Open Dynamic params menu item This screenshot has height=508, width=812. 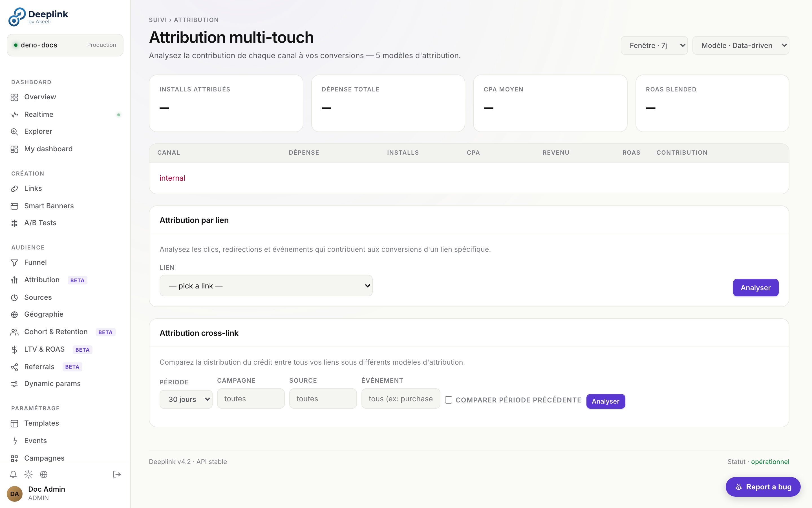(65, 384)
